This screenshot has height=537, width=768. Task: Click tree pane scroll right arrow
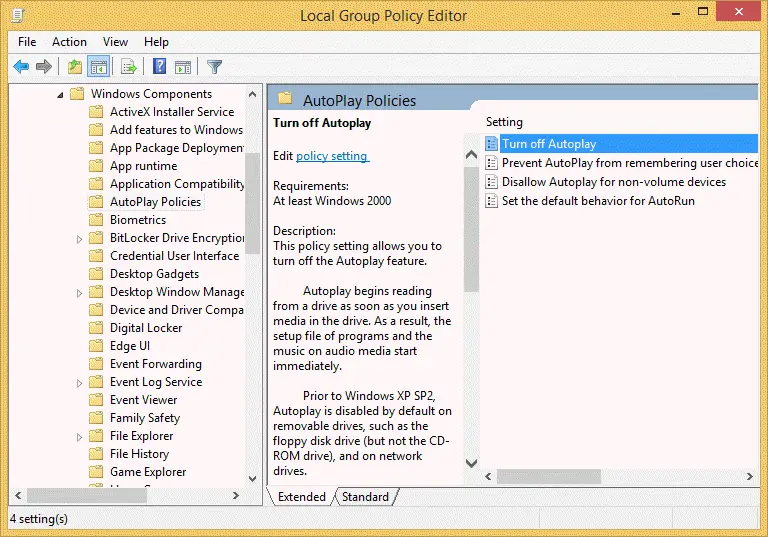[x=236, y=495]
